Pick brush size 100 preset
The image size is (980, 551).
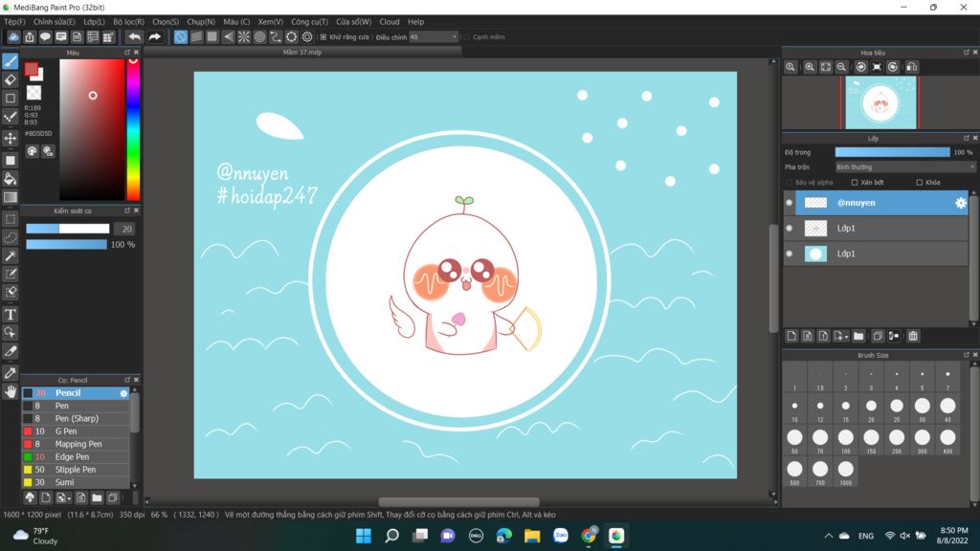(x=846, y=440)
